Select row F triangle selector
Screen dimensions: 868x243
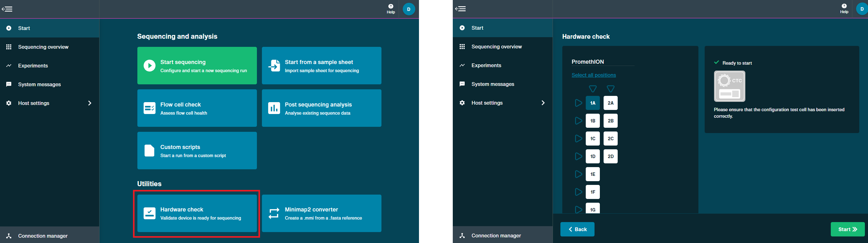point(578,192)
